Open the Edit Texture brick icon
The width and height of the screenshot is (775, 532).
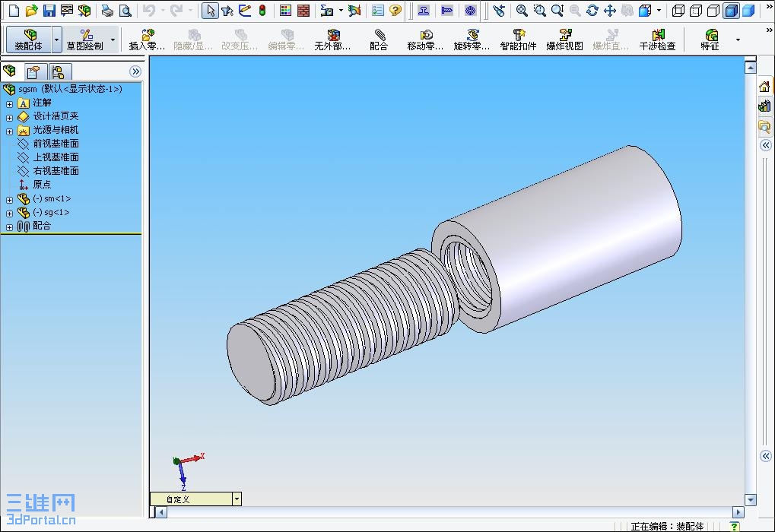pos(303,11)
